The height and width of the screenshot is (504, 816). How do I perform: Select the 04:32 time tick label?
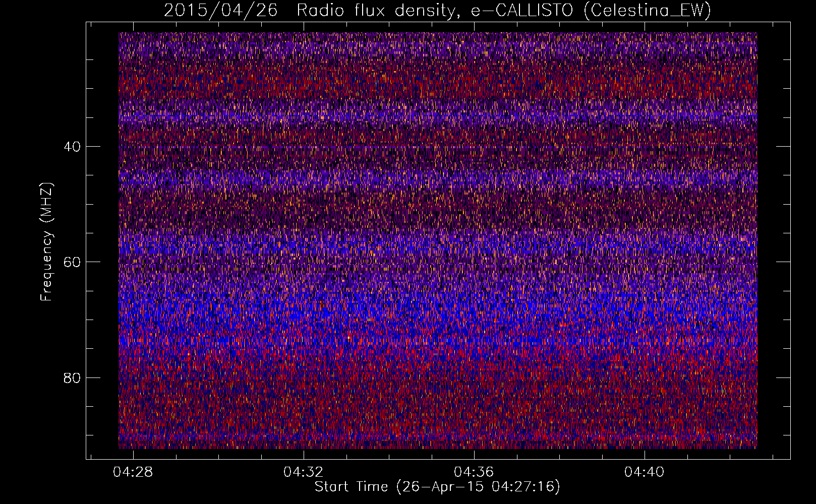pos(304,472)
